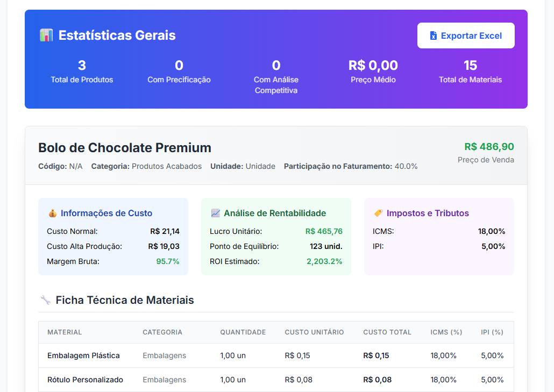Click the tag icon beside Impostos e Tributos
Viewport: 554px width, 392px height.
[x=379, y=213]
